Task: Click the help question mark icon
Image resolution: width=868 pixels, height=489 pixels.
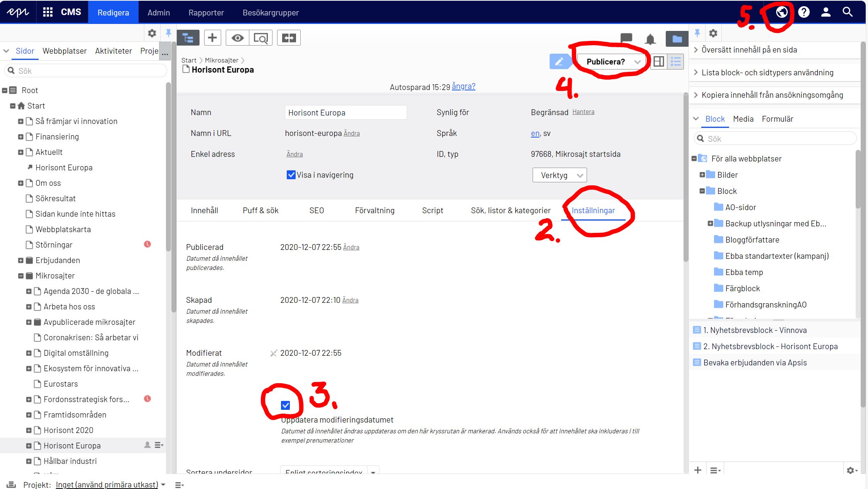Action: 804,12
